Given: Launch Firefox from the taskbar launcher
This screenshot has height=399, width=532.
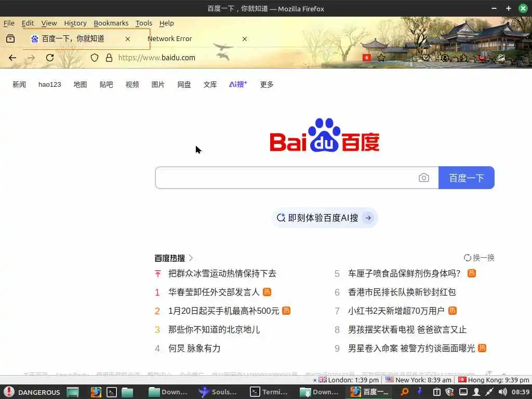Looking at the screenshot, I should tap(96, 392).
